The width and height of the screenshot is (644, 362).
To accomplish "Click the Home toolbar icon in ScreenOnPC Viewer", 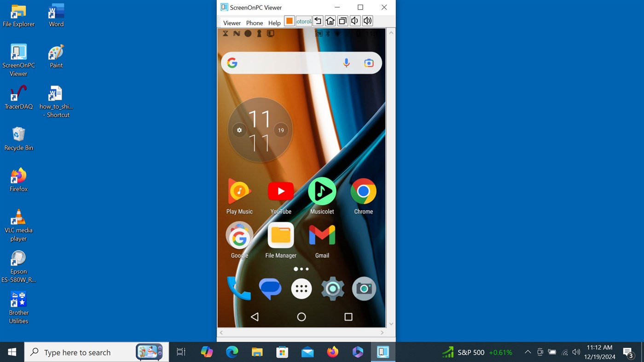I will tap(330, 21).
